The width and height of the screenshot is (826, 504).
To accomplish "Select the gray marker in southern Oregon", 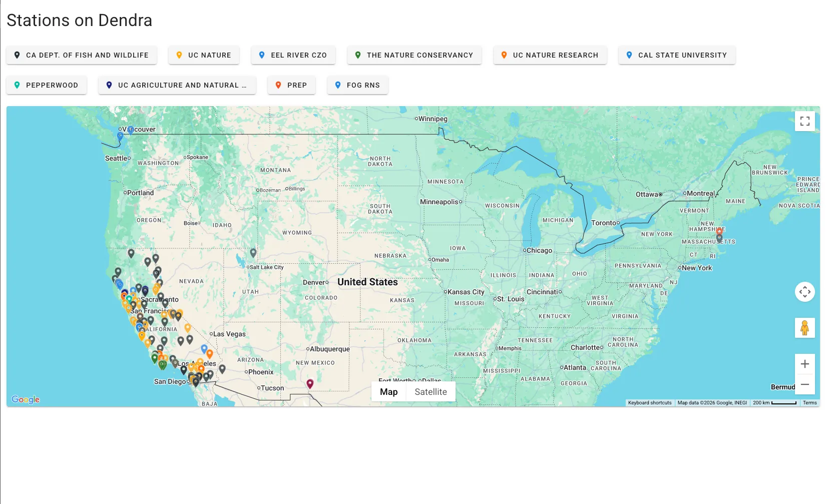I will 131,253.
